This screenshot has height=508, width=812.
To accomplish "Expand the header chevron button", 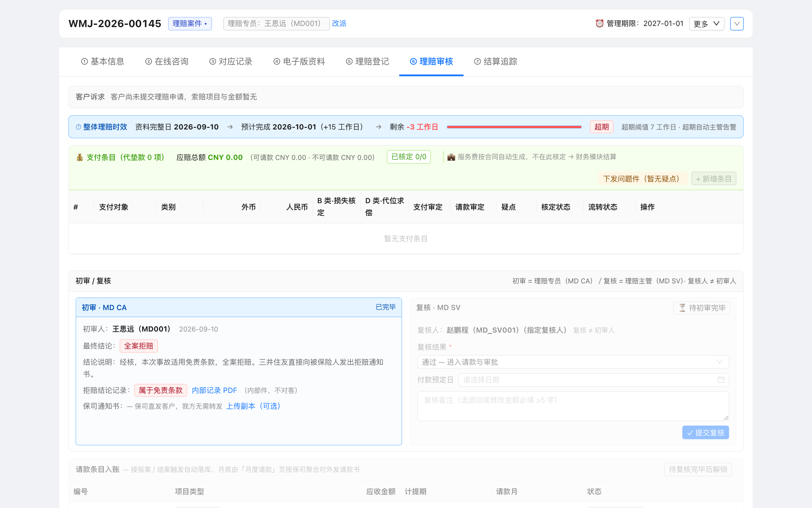I will tap(737, 24).
